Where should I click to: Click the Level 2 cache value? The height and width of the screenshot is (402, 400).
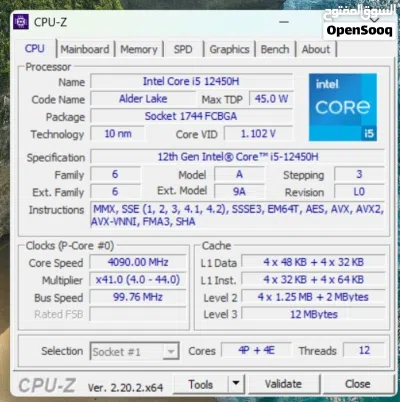coord(313,297)
